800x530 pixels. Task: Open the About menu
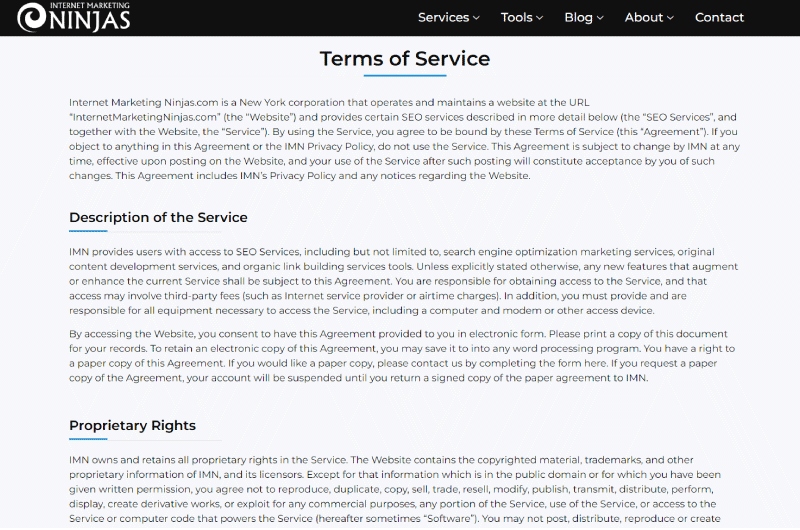pos(644,17)
